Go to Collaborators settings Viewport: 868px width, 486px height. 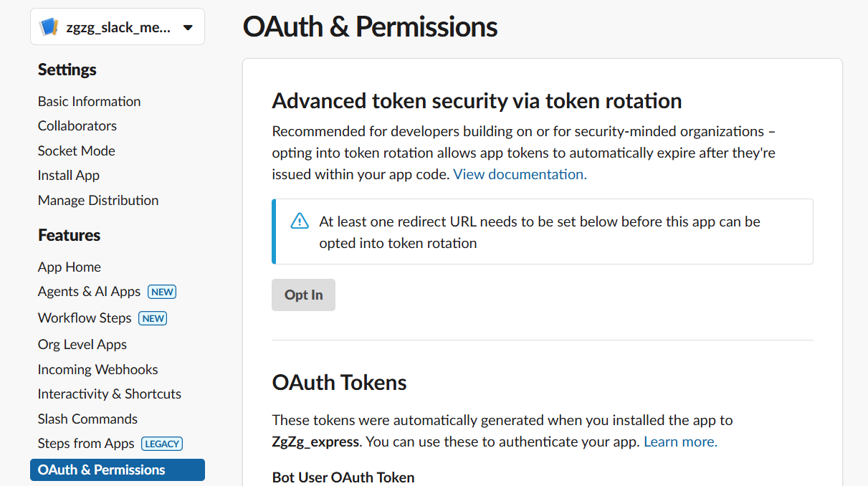(77, 125)
